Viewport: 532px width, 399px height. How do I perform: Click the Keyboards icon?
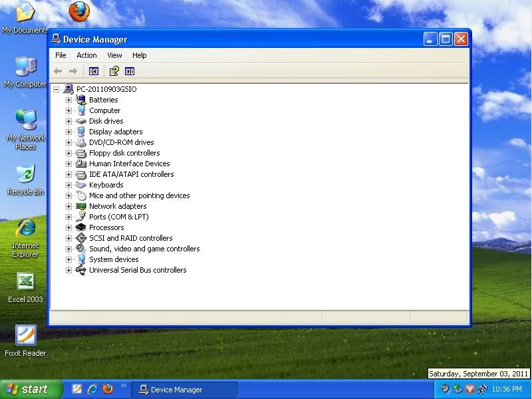(81, 185)
